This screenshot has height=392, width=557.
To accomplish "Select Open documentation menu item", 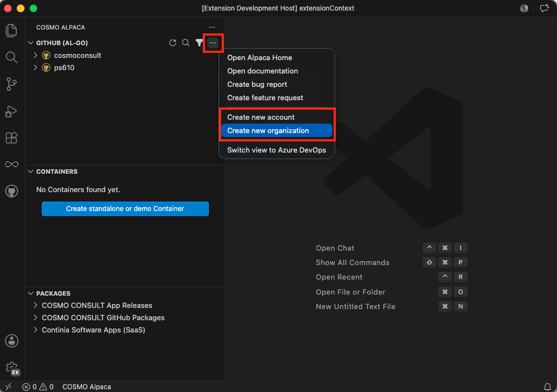I will click(x=277, y=71).
